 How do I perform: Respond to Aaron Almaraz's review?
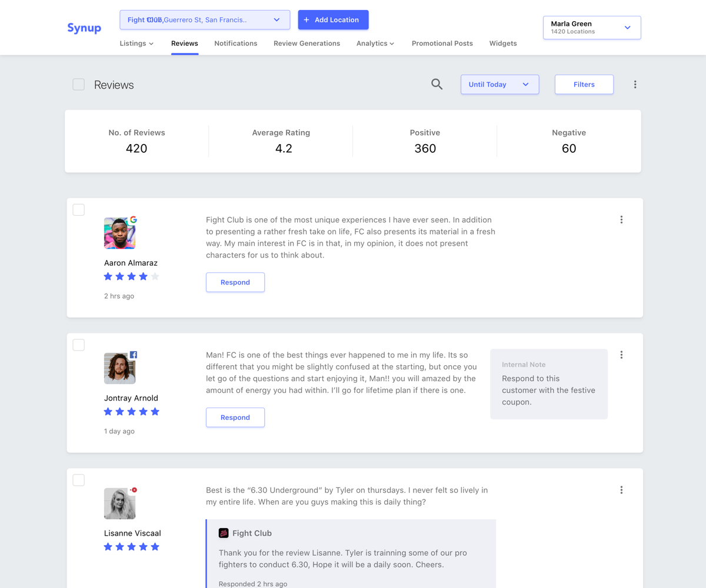[235, 282]
